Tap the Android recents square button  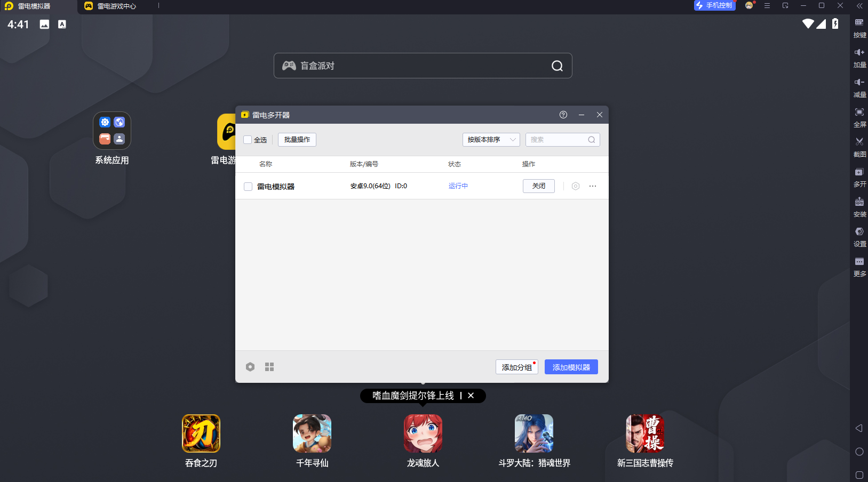coord(859,475)
